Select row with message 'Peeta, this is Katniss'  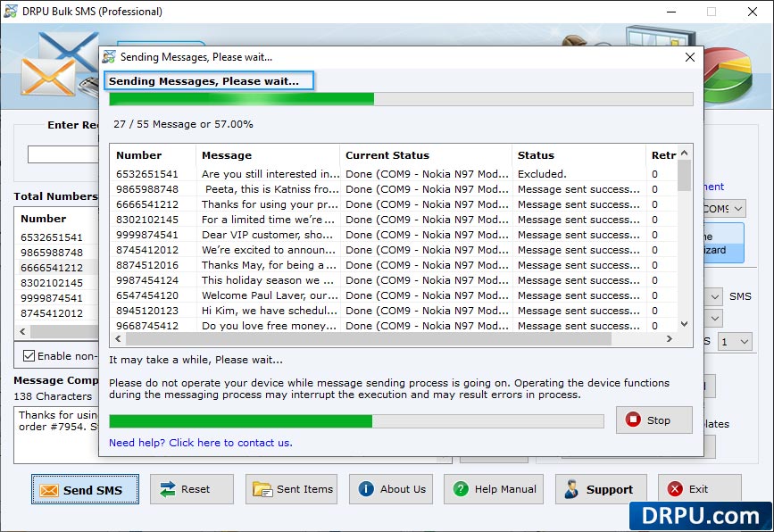[x=395, y=189]
